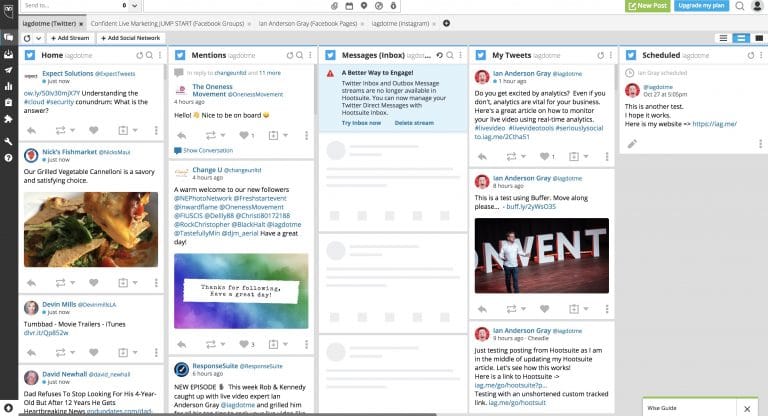Expand assign options on Expect Solutions tweet
This screenshot has height=416, width=768.
pos(135,130)
